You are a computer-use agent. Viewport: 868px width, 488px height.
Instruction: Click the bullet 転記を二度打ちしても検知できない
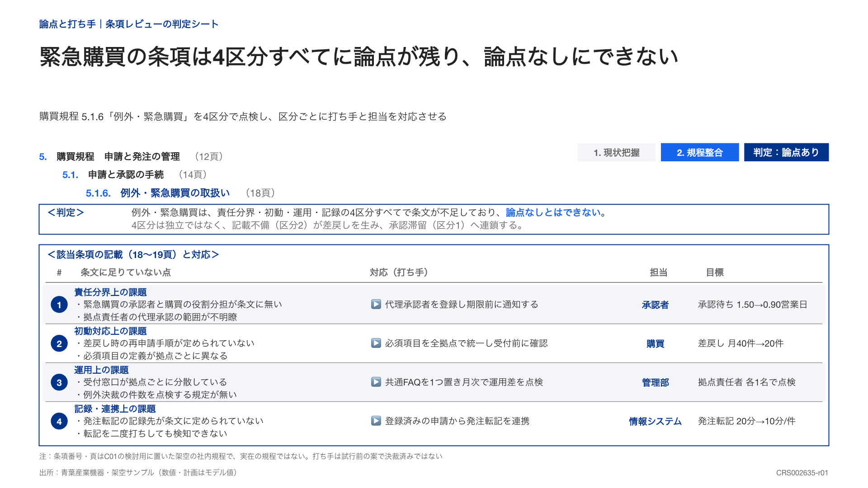pos(151,434)
